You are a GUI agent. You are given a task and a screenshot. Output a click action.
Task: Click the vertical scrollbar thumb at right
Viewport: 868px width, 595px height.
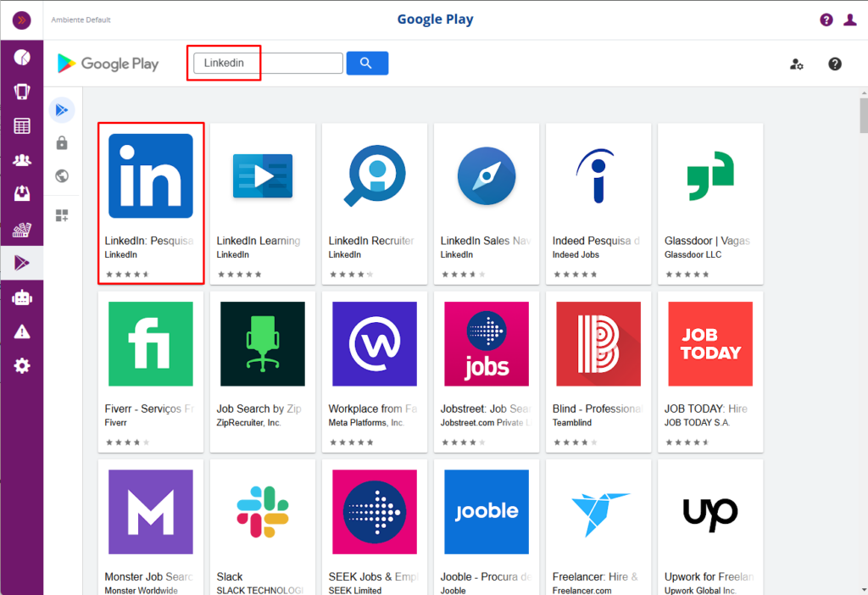[x=864, y=115]
